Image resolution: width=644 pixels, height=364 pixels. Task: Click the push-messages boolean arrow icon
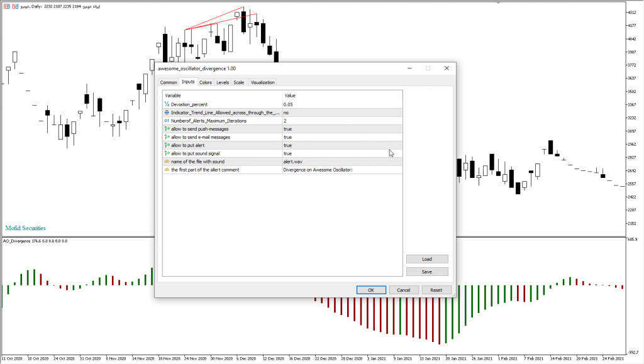(x=167, y=129)
